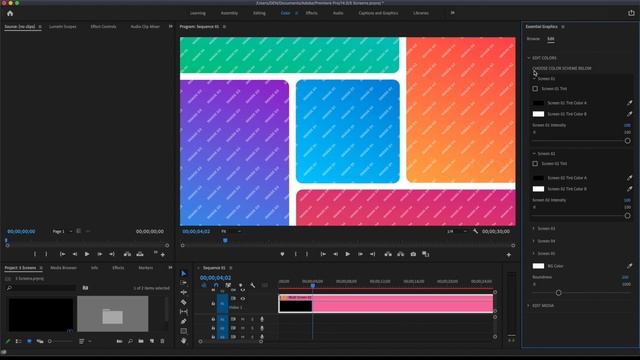This screenshot has width=640, height=360.
Task: Click the Extract button in Program monitor
Action: tap(400, 254)
